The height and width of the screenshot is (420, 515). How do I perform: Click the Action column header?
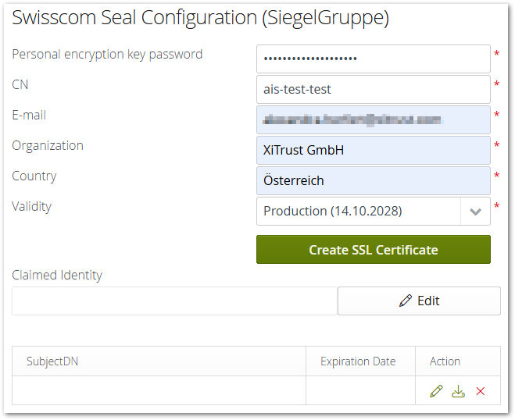click(445, 361)
